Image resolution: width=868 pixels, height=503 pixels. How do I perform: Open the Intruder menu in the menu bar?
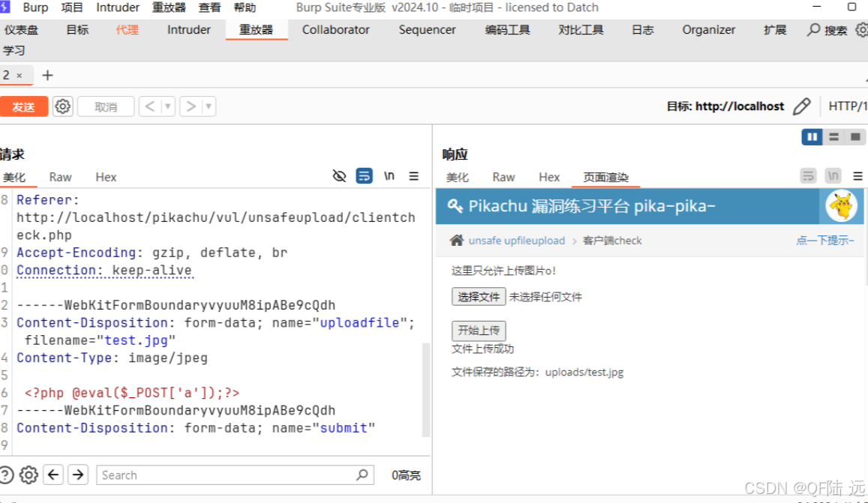pos(118,7)
